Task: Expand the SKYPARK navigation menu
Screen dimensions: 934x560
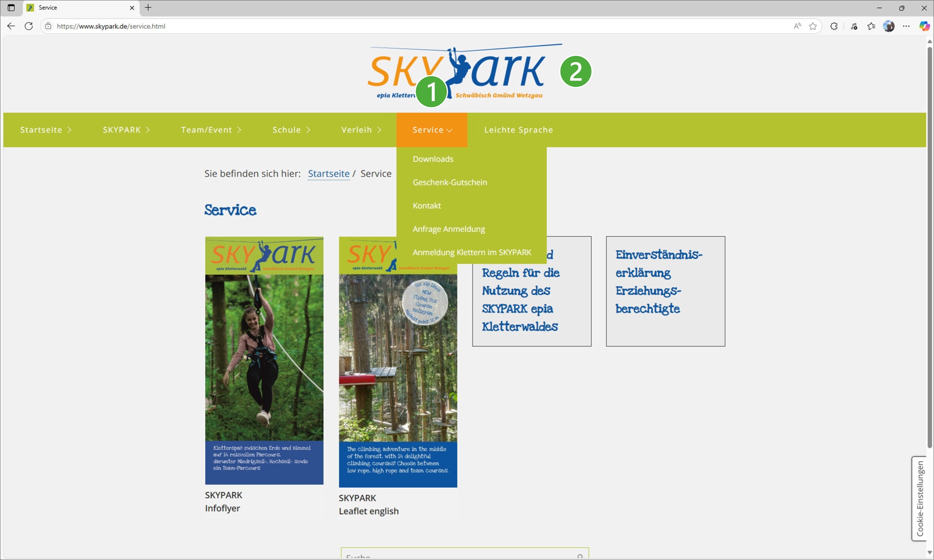Action: click(x=126, y=130)
